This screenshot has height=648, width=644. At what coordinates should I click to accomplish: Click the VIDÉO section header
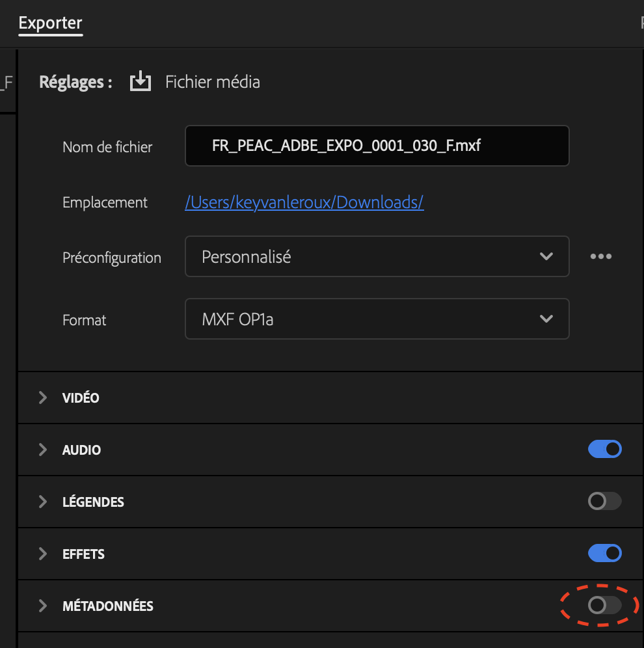81,398
